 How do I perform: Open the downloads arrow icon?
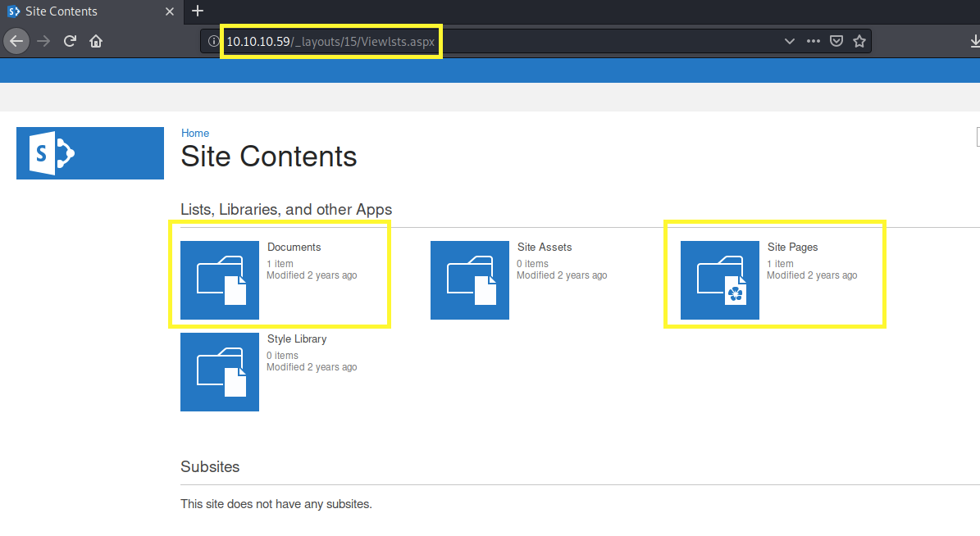click(x=973, y=41)
